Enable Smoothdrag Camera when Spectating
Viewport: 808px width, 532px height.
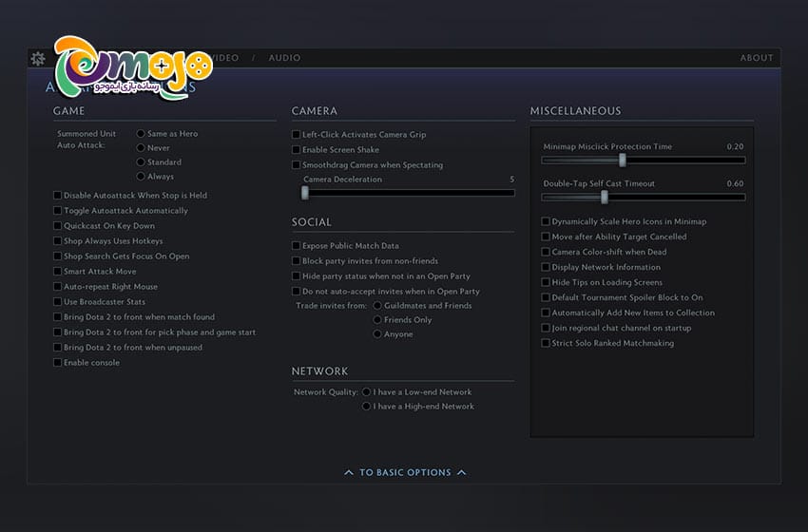(x=297, y=164)
